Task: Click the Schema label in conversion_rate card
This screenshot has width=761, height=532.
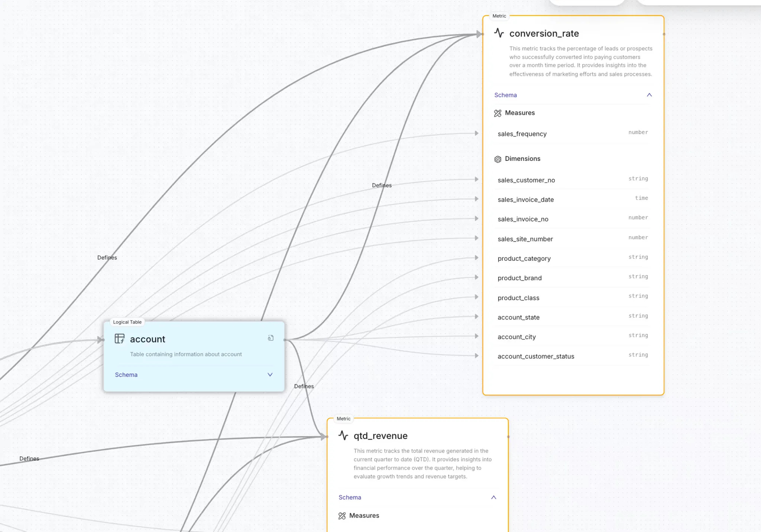Action: [x=505, y=95]
